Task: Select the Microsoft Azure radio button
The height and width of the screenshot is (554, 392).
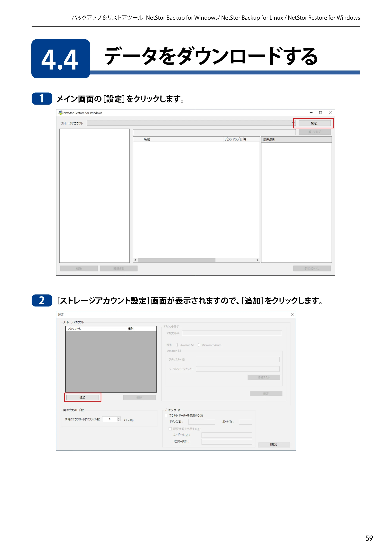Action: (199, 345)
